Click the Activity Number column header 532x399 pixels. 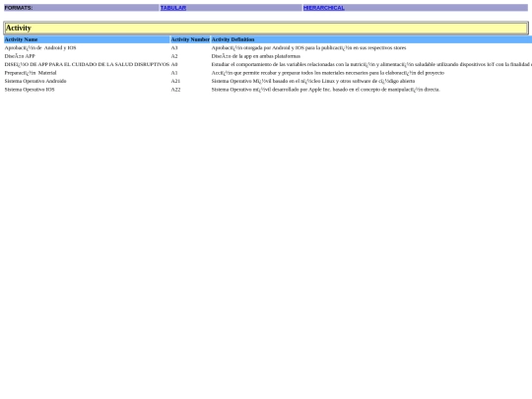(190, 39)
